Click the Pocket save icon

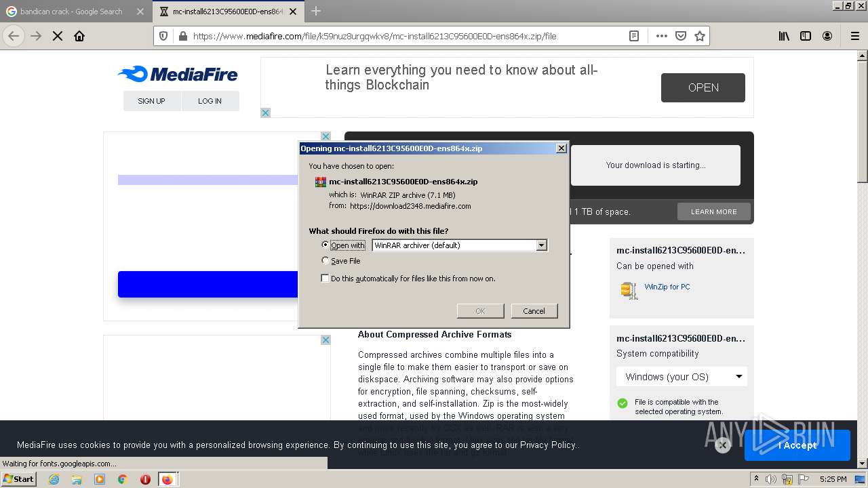[x=681, y=36]
